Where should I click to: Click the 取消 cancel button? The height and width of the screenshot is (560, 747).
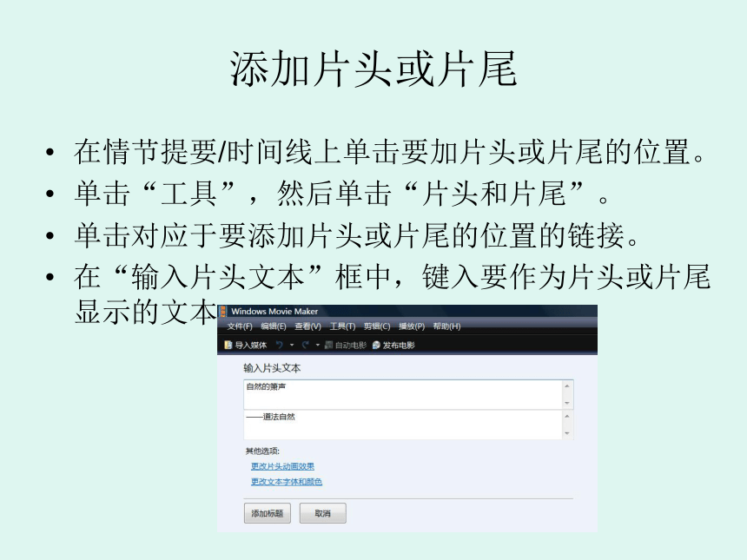(322, 513)
